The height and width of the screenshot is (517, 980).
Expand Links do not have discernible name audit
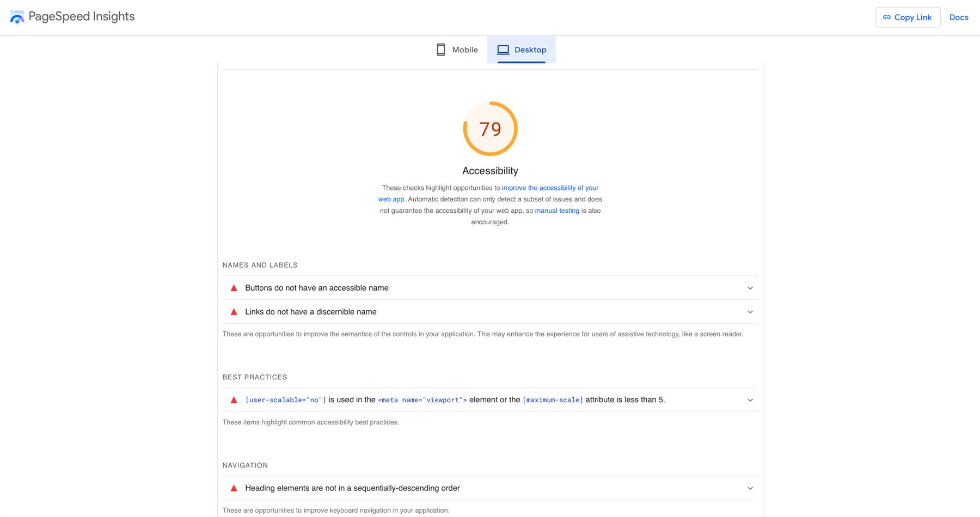pos(750,311)
